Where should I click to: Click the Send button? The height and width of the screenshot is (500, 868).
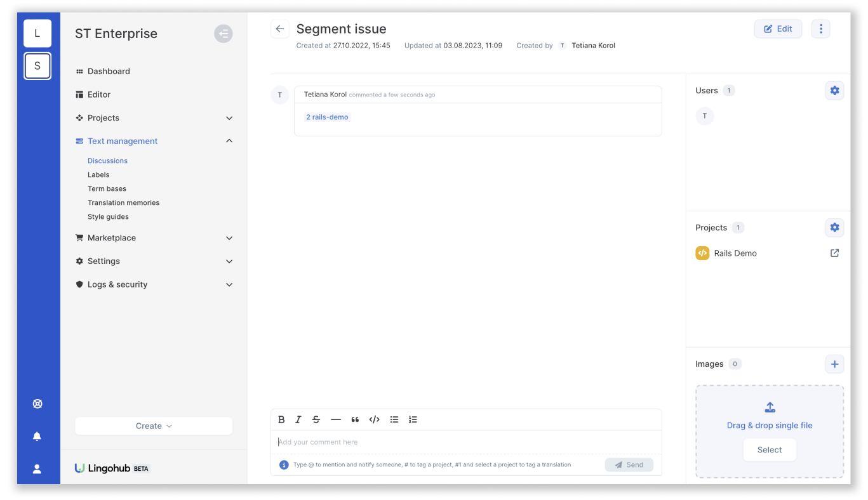[629, 465]
